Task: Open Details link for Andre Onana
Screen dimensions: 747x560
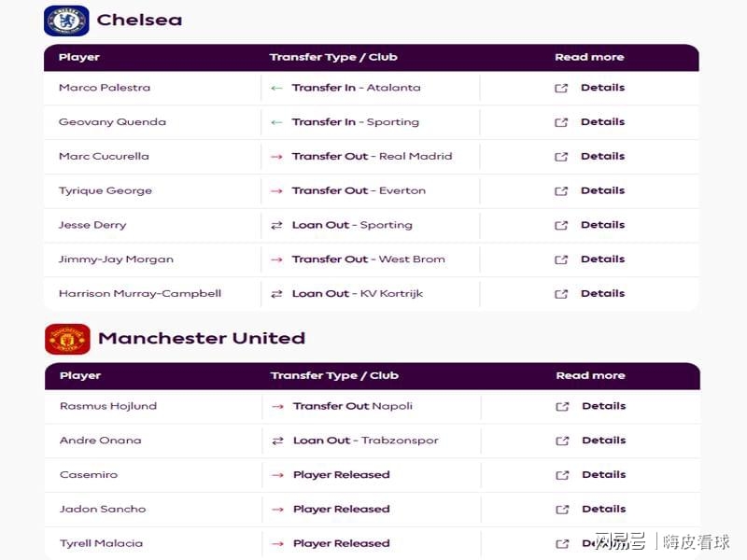Action: pyautogui.click(x=604, y=441)
